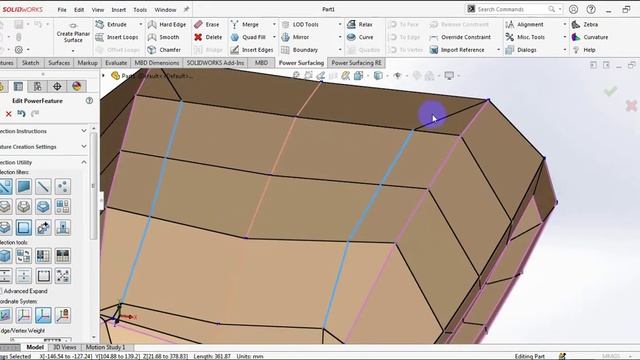
Task: Open Power Surfacing Help
Action: [584, 50]
